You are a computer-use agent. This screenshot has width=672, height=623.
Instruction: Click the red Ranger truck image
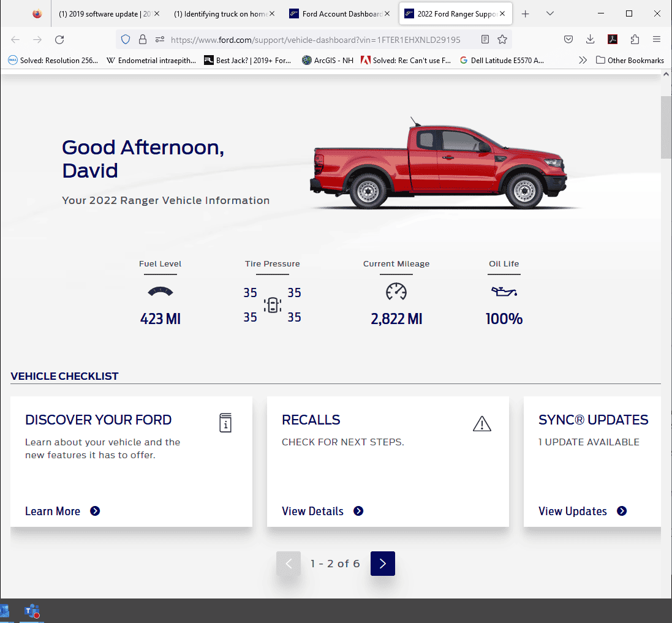439,164
